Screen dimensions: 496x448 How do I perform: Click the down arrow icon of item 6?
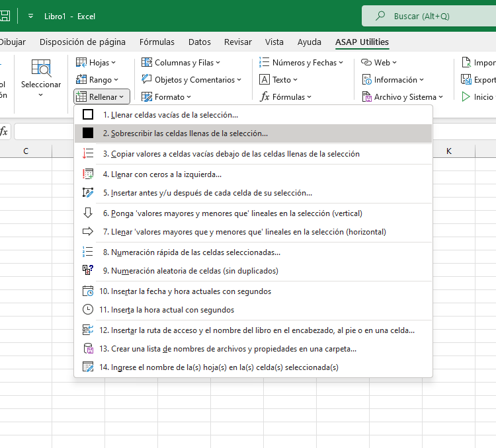click(88, 213)
